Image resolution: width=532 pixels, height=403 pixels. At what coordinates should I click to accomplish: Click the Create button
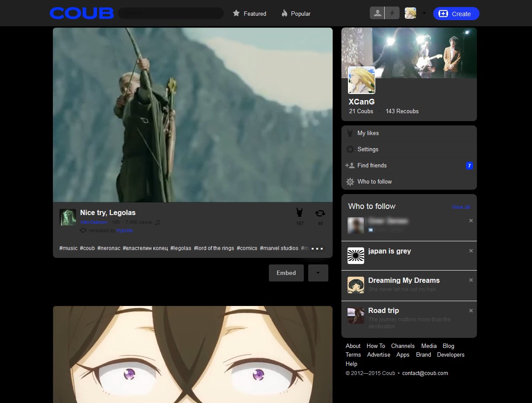click(x=456, y=14)
